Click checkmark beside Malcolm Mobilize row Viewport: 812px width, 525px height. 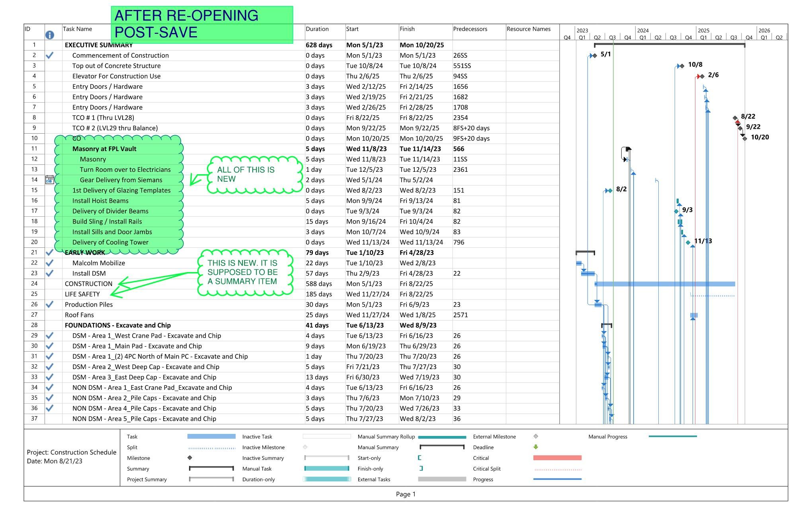click(50, 263)
